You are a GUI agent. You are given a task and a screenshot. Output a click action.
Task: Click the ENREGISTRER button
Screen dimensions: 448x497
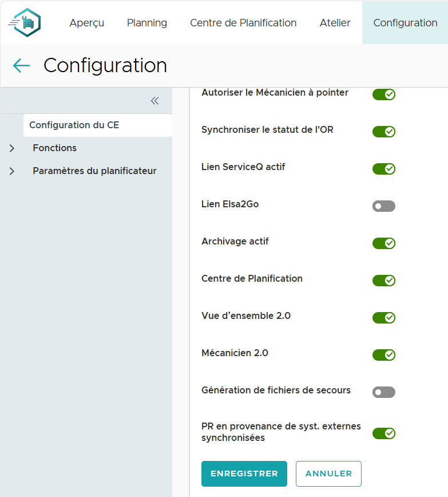click(x=244, y=474)
